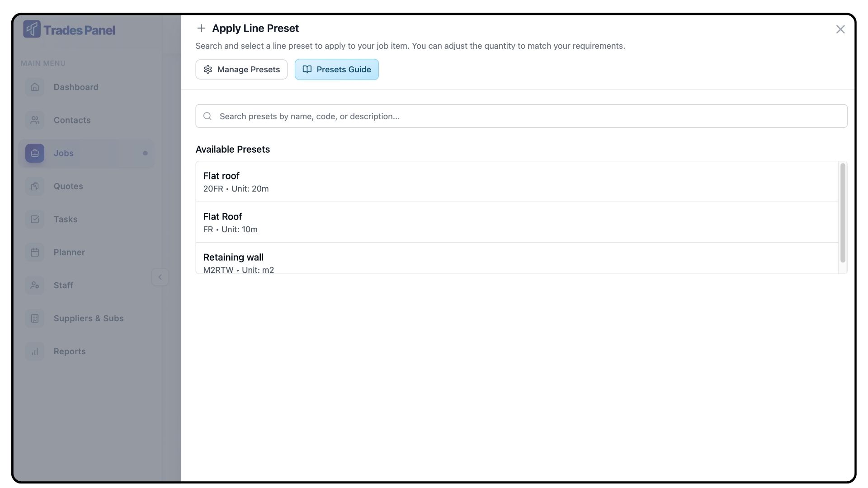Collapse the sidebar with the chevron
Viewport: 868px width, 488px height.
click(x=160, y=277)
